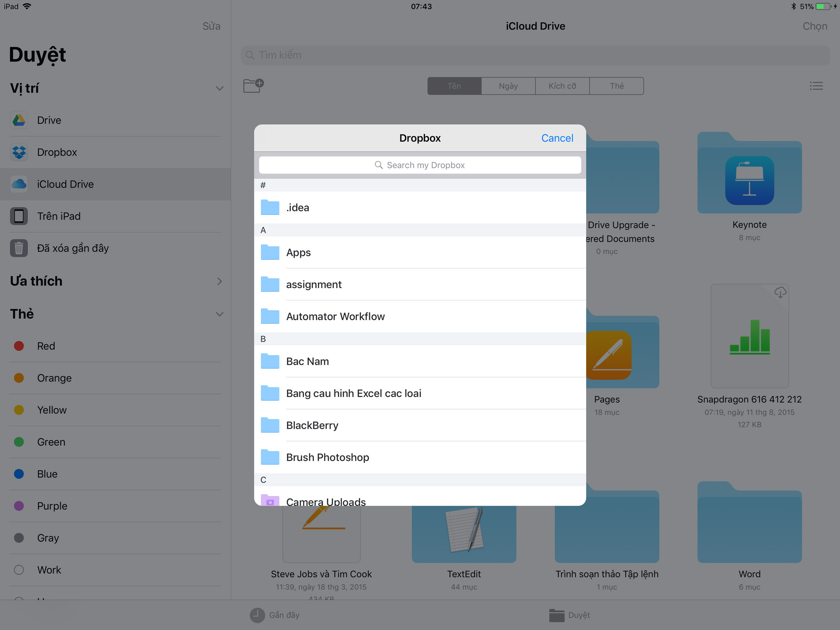
Task: Select the Yellow tag
Action: 115,410
